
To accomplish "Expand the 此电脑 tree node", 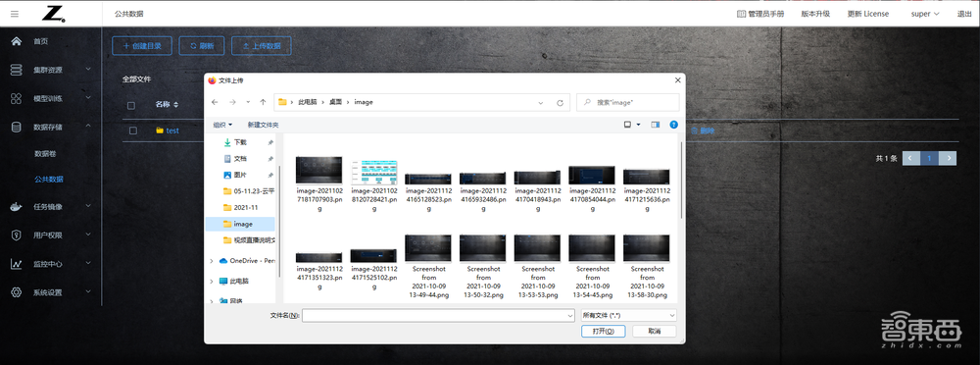I will 212,281.
